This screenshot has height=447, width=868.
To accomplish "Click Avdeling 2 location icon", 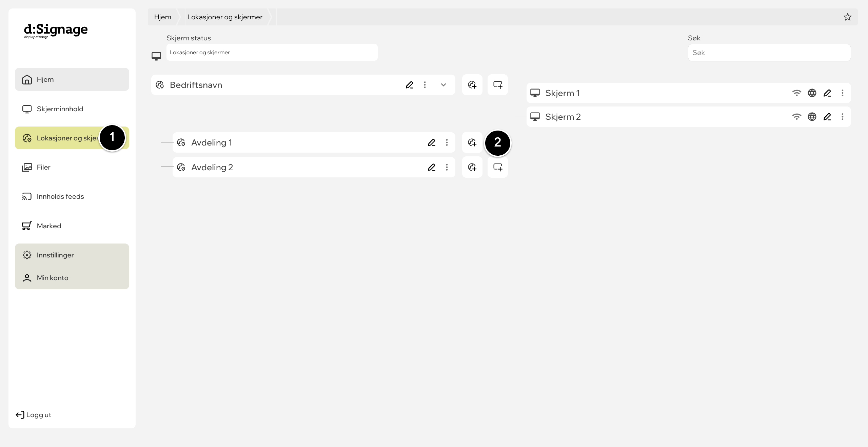I will coord(181,167).
